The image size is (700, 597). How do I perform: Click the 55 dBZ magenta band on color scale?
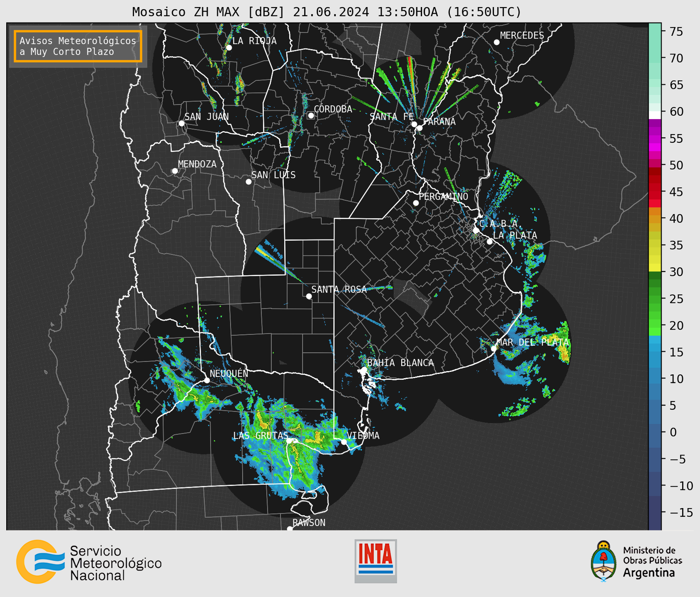coord(655,138)
